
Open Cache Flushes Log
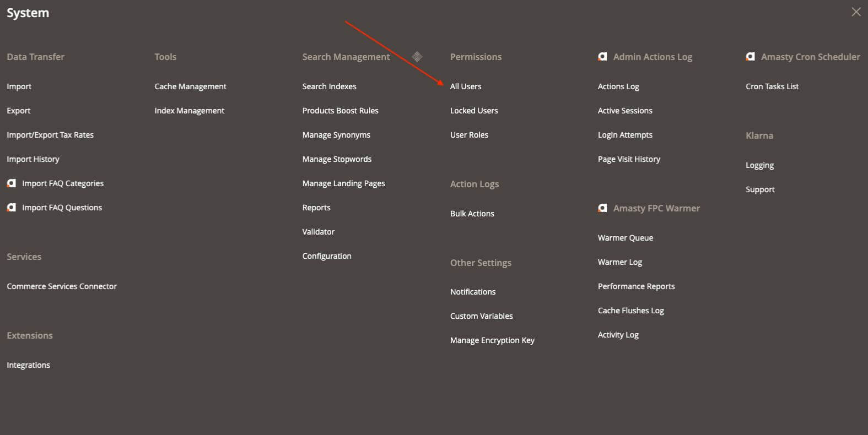pyautogui.click(x=631, y=311)
